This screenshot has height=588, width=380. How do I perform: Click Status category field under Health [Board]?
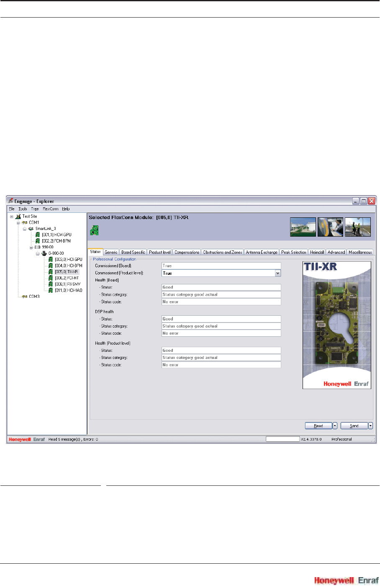point(221,294)
